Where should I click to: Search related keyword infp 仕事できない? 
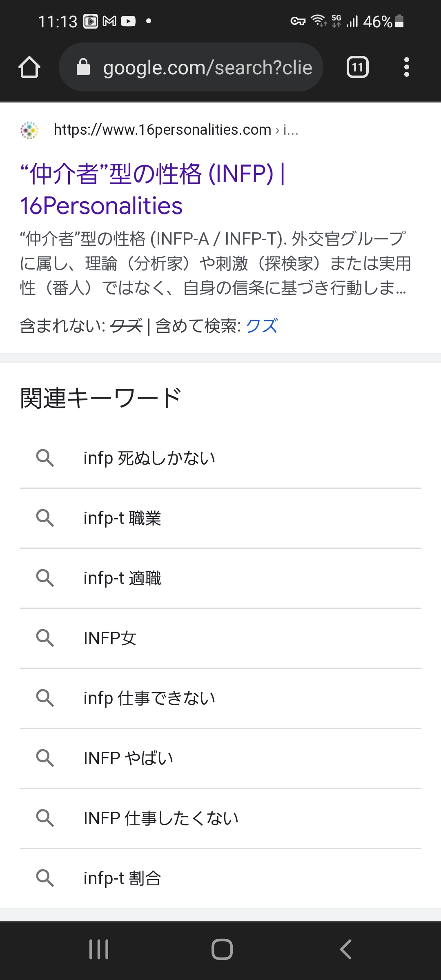(x=149, y=698)
